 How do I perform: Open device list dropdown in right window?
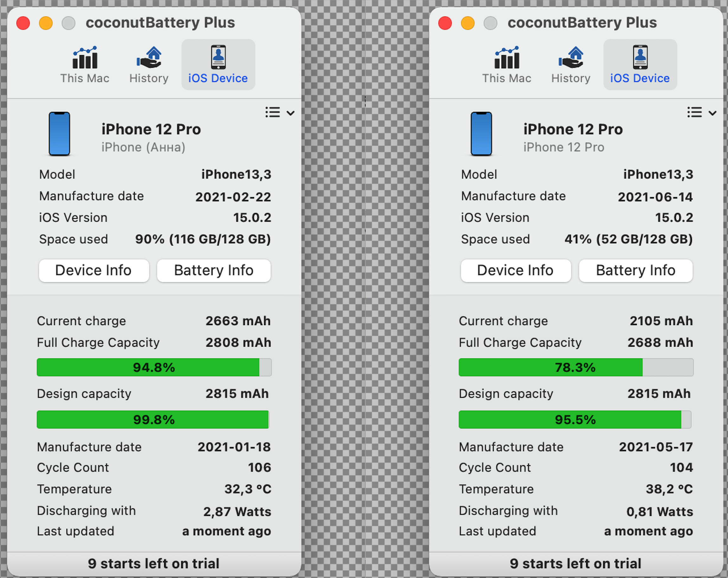pos(702,112)
